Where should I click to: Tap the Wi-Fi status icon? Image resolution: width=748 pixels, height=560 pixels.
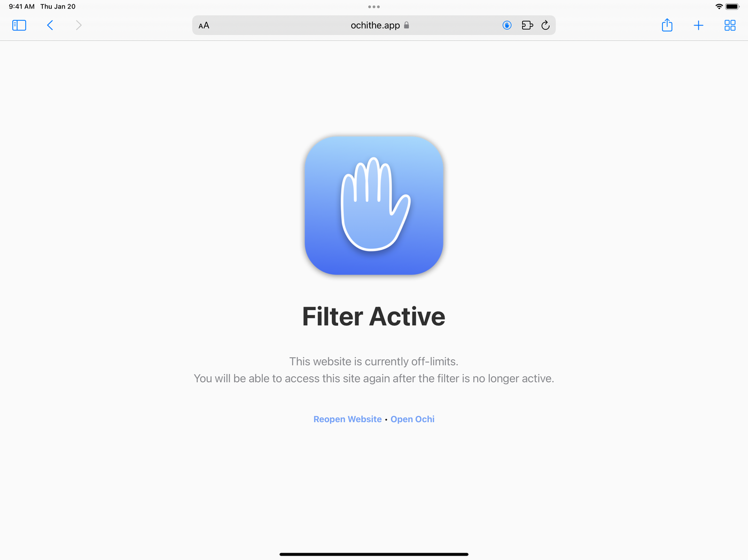tap(719, 6)
